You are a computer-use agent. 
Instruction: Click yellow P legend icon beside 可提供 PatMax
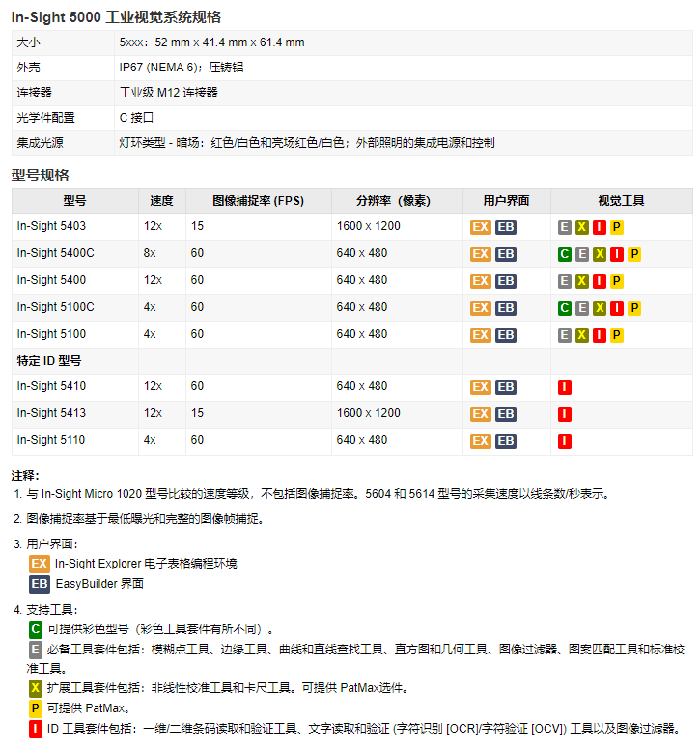click(x=36, y=707)
